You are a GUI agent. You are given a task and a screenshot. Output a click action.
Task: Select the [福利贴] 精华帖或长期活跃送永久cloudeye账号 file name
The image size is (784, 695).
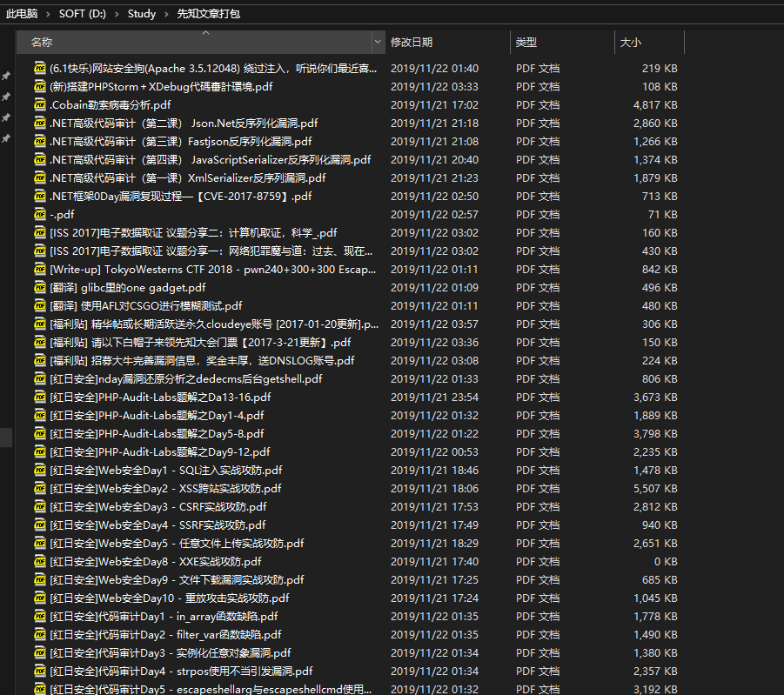(214, 324)
